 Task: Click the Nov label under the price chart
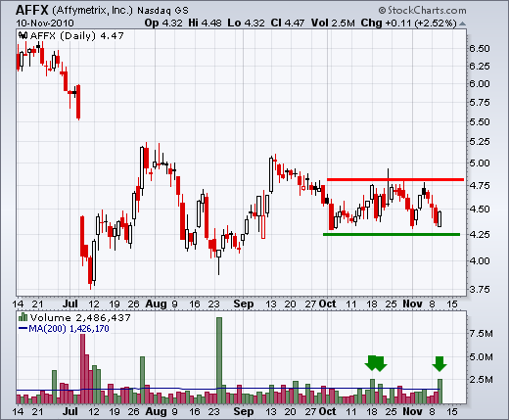(x=412, y=303)
